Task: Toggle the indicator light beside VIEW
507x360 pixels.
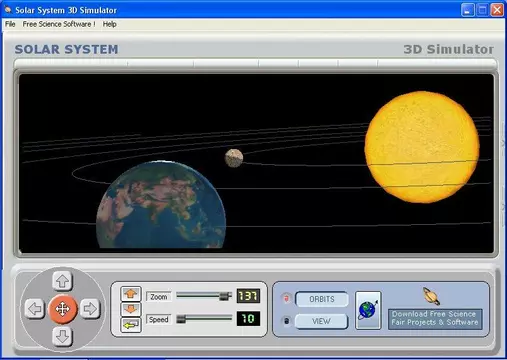Action: click(286, 321)
